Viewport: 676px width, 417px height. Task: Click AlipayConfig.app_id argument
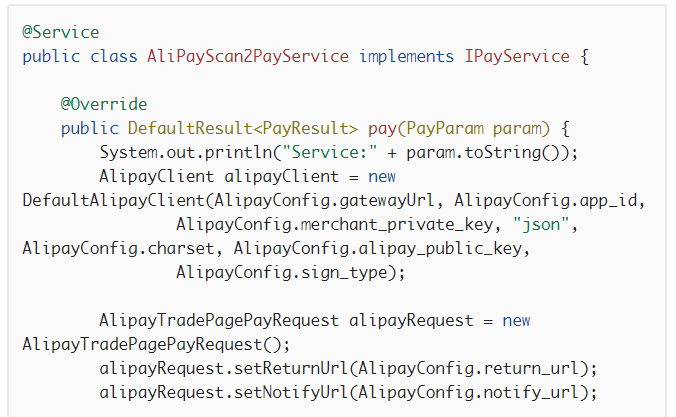[x=545, y=201]
